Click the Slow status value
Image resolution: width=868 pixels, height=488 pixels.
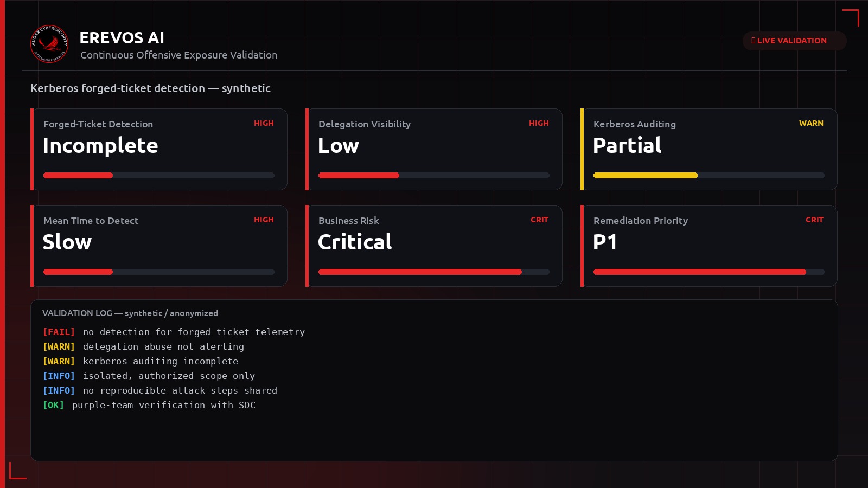[67, 242]
